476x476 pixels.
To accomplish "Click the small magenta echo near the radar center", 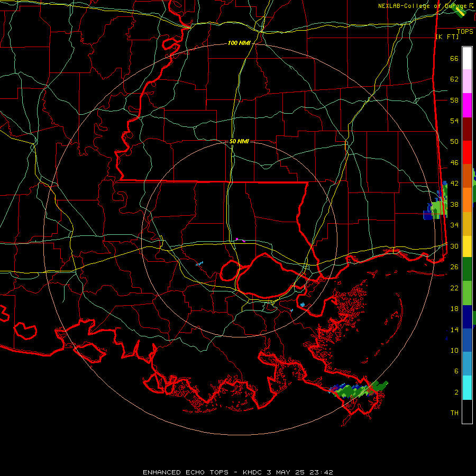I will pos(241,240).
